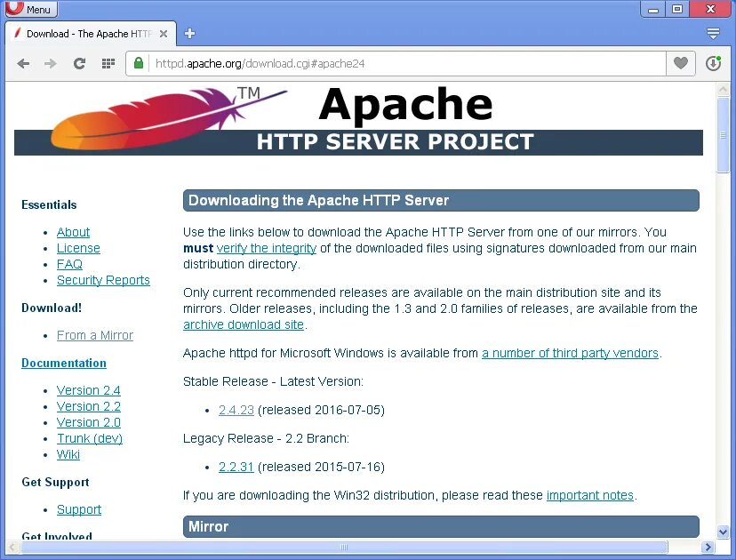Click the horizontal scrollbar left arrow
Viewport: 736px width, 560px height.
pos(12,547)
